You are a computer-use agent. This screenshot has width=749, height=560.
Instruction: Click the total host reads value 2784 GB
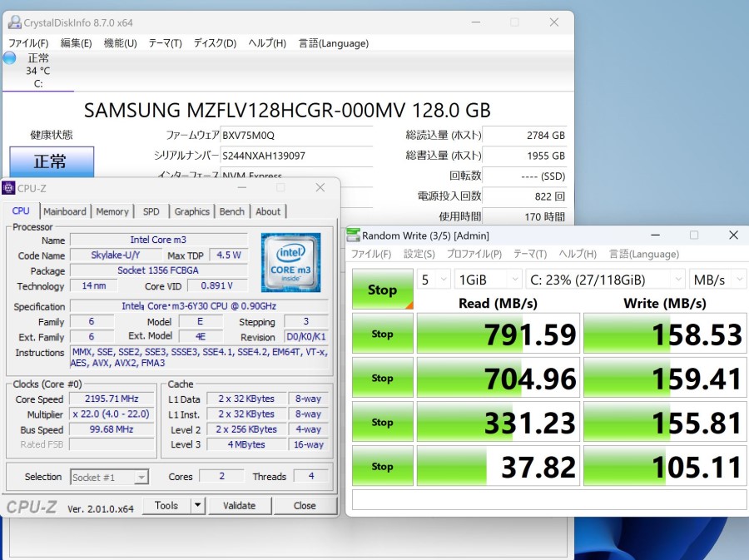[524, 135]
